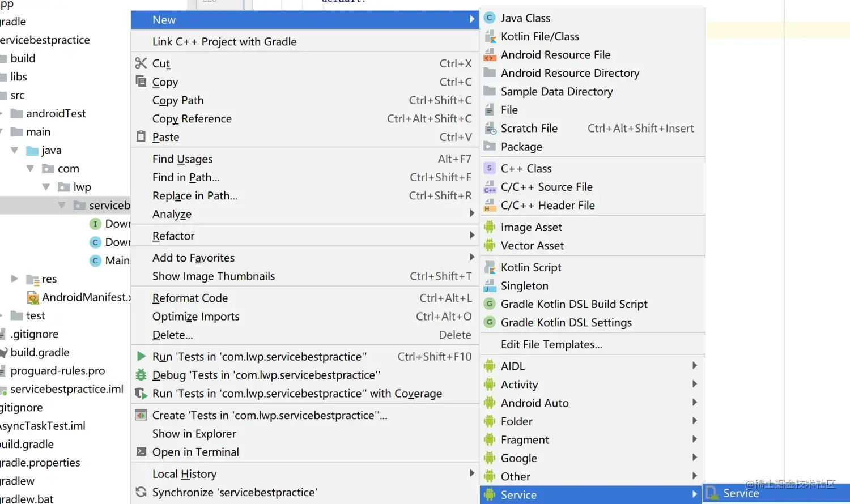Viewport: 850px width, 504px height.
Task: Expand the res folder tree arrow
Action: (15, 279)
